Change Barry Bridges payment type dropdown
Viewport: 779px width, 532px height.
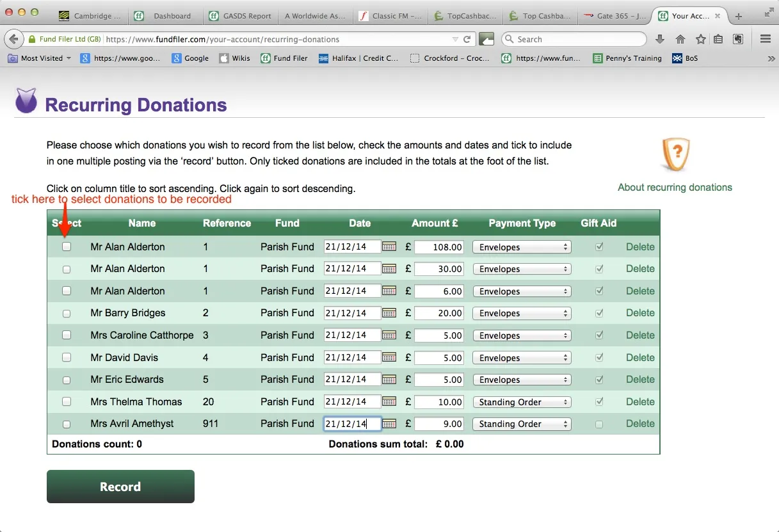(x=522, y=313)
